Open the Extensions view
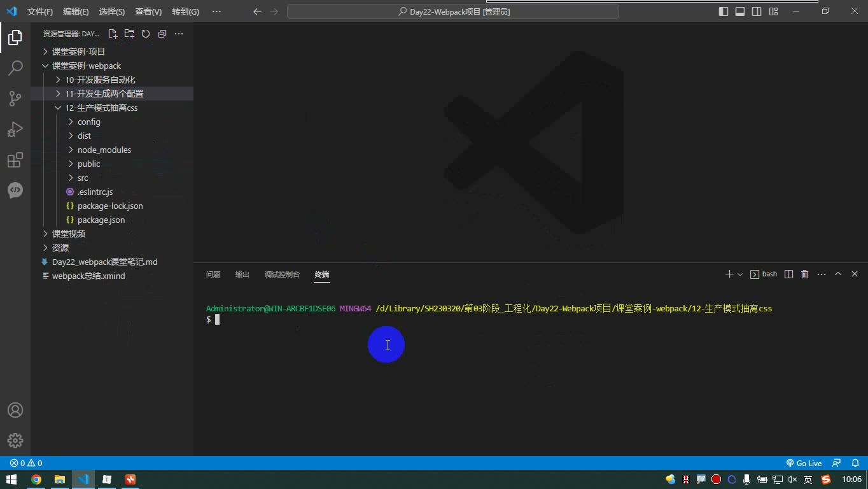The image size is (868, 489). 15,160
